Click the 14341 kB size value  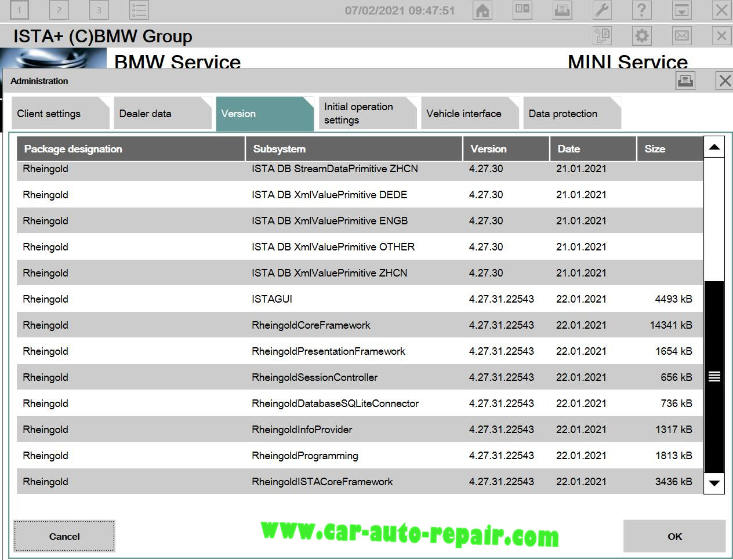pos(671,325)
